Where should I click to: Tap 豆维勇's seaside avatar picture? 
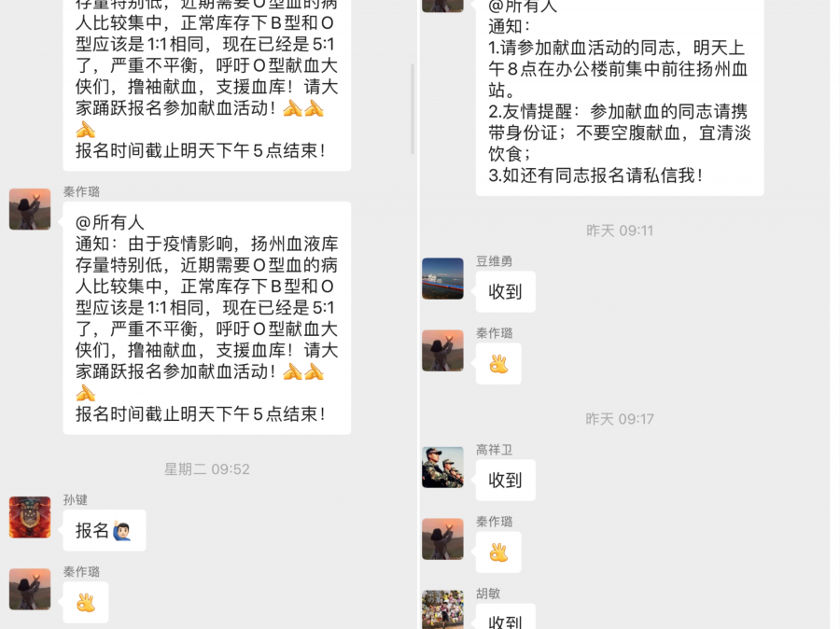pos(442,279)
